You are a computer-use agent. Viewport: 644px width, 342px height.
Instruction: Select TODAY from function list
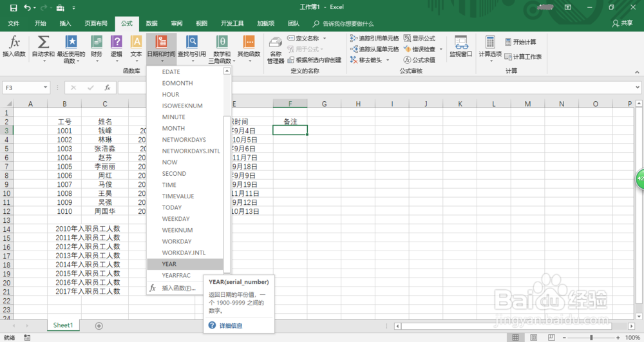[185, 208]
